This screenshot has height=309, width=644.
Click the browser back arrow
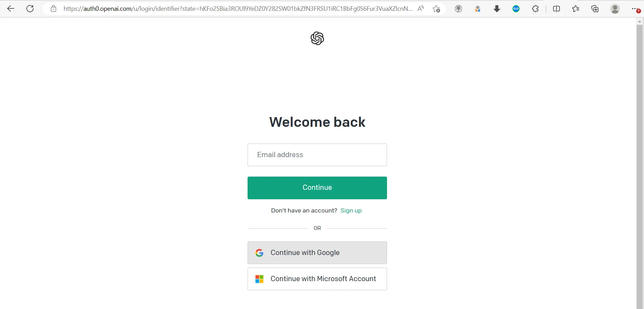11,9
